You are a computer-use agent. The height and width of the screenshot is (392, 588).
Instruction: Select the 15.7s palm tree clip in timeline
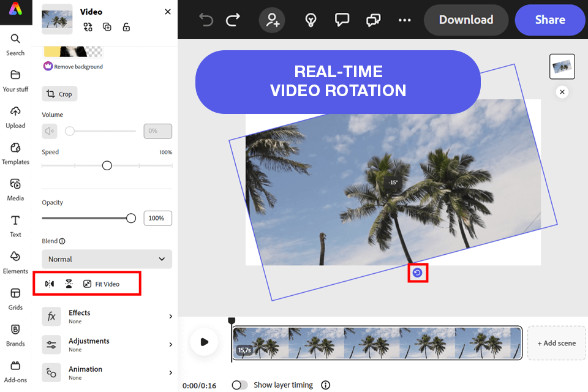[377, 342]
